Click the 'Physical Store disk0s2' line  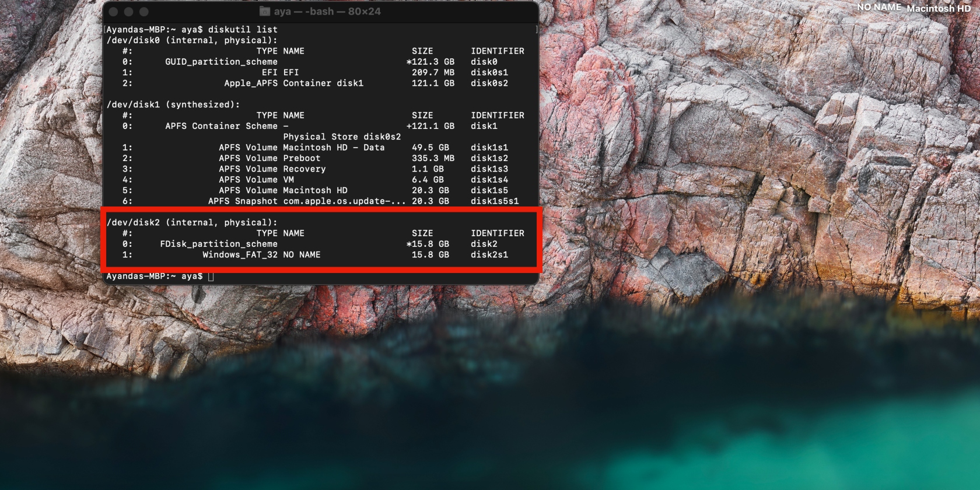pos(342,136)
